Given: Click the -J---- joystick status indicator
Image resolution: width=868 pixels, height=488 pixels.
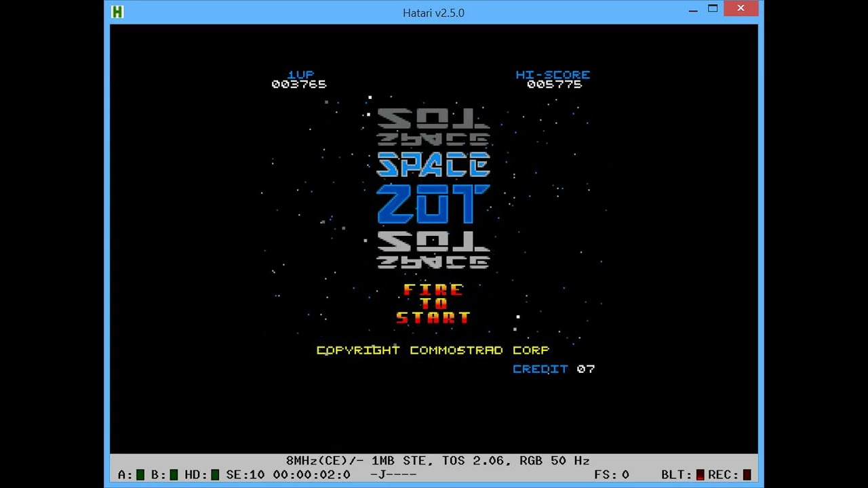Looking at the screenshot, I should [x=393, y=474].
